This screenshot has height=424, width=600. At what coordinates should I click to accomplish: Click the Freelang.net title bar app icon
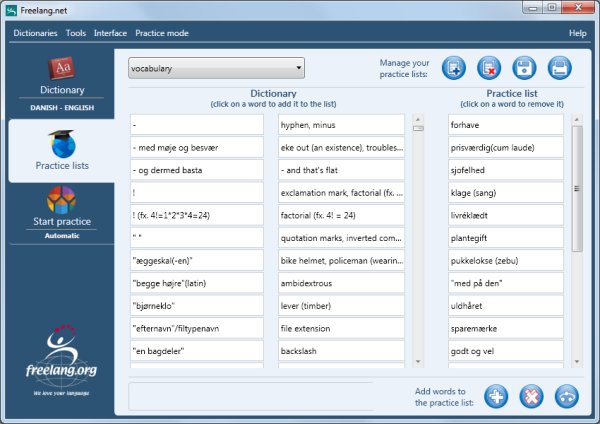click(x=11, y=10)
